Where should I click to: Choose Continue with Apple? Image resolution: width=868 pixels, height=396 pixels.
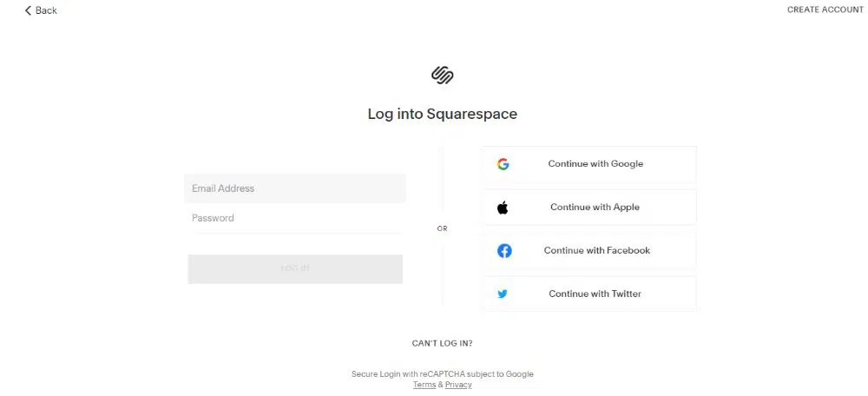click(595, 208)
